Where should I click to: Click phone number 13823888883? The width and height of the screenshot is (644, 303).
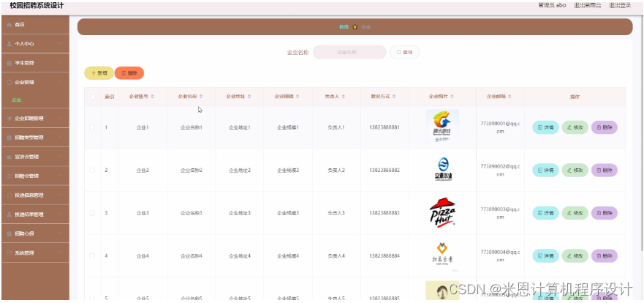coord(384,213)
